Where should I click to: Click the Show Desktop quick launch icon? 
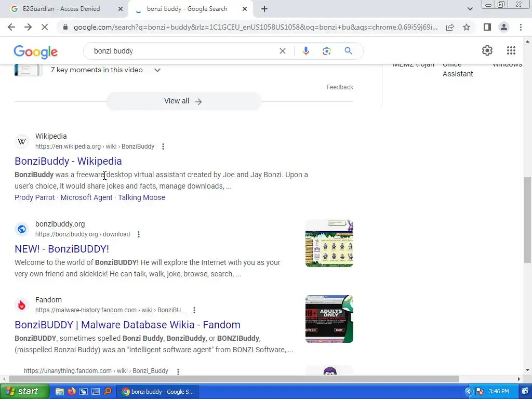(96, 392)
